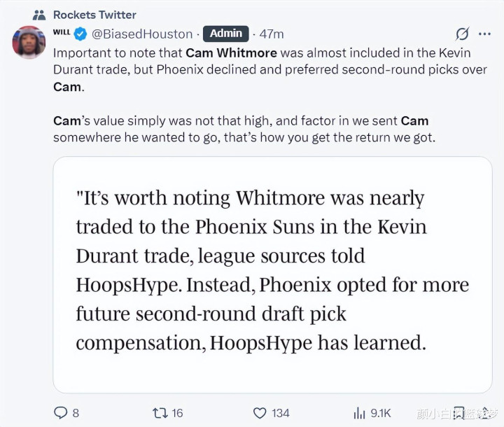Click the reply comment icon

pos(61,412)
